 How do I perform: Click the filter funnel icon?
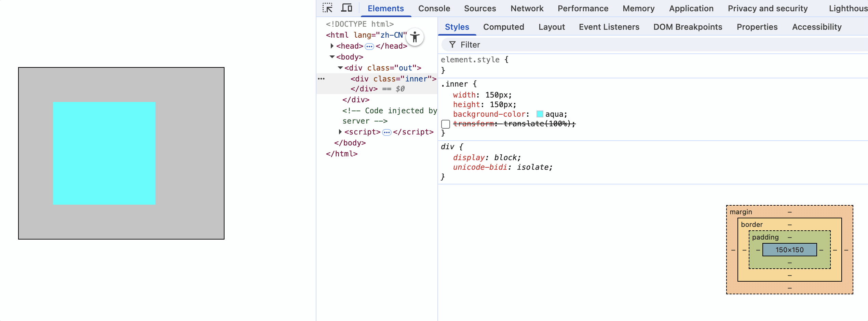[x=452, y=45]
